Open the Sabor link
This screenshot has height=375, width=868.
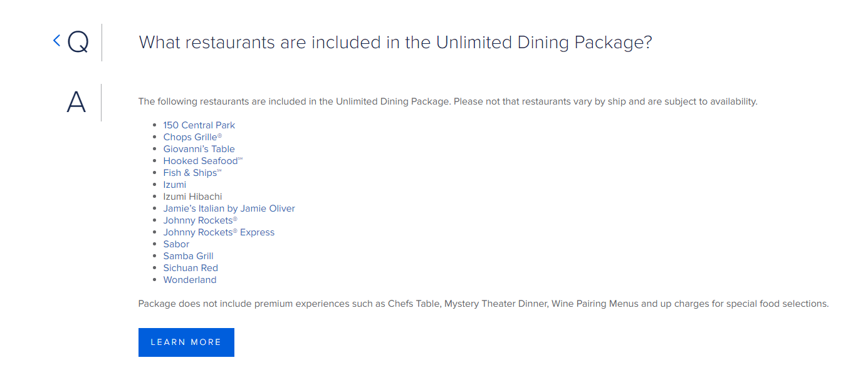pos(176,244)
